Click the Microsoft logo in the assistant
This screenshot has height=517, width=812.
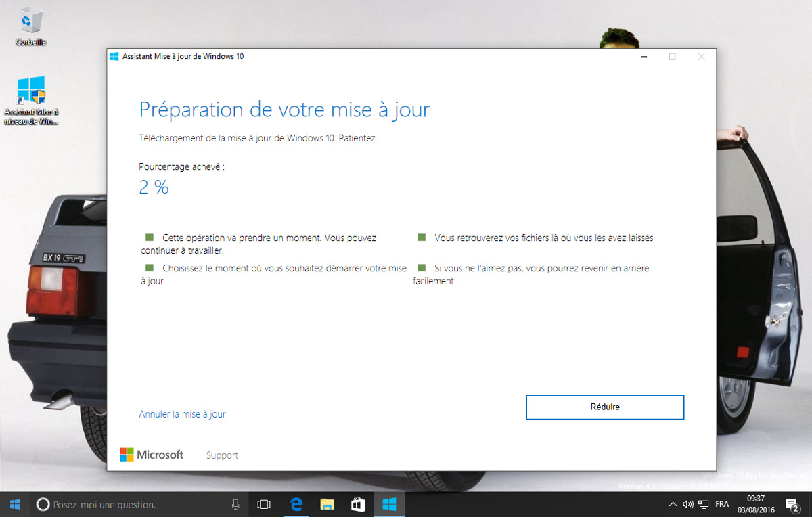(x=152, y=455)
